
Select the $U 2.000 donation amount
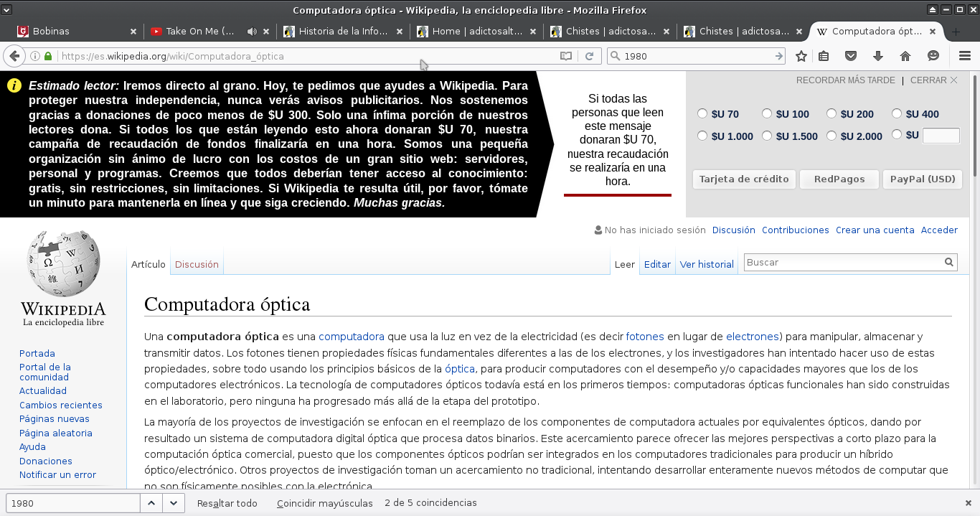[x=831, y=136]
